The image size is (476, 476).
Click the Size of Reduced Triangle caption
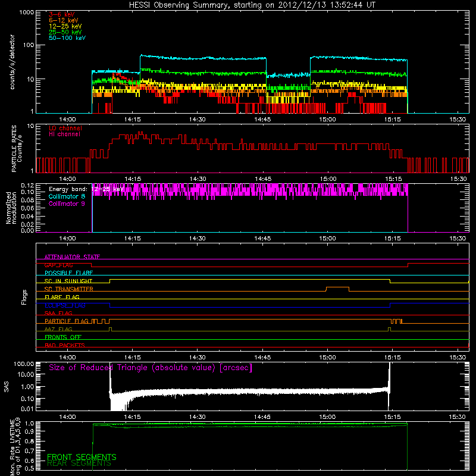[151, 368]
